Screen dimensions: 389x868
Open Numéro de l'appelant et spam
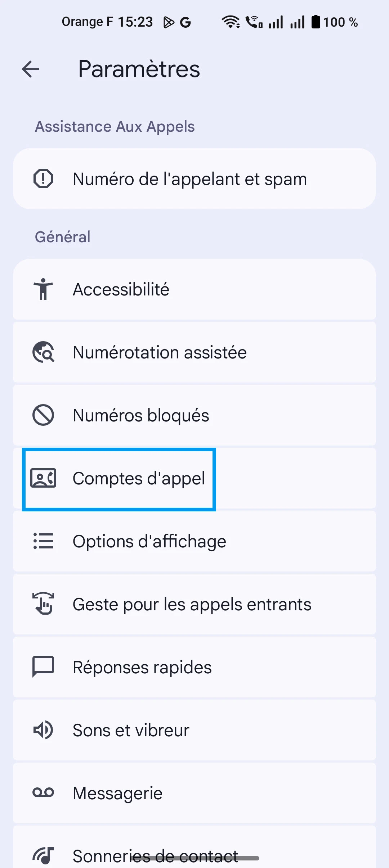coord(190,179)
